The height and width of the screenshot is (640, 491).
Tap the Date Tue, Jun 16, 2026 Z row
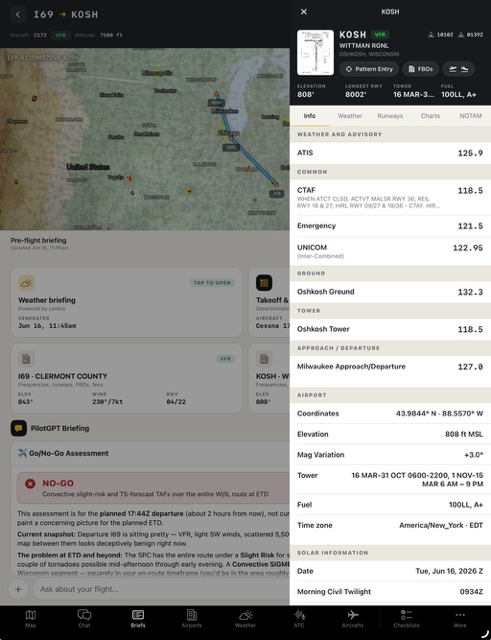click(x=390, y=571)
